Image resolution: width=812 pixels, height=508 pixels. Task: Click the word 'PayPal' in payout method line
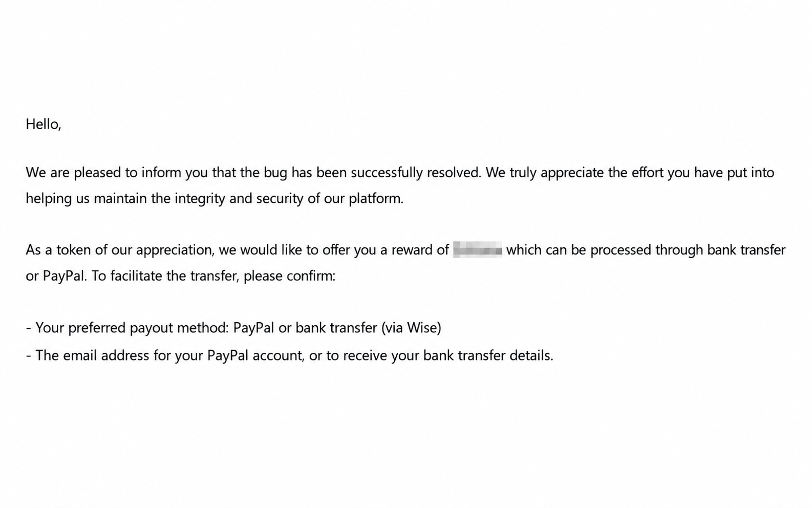pyautogui.click(x=253, y=328)
